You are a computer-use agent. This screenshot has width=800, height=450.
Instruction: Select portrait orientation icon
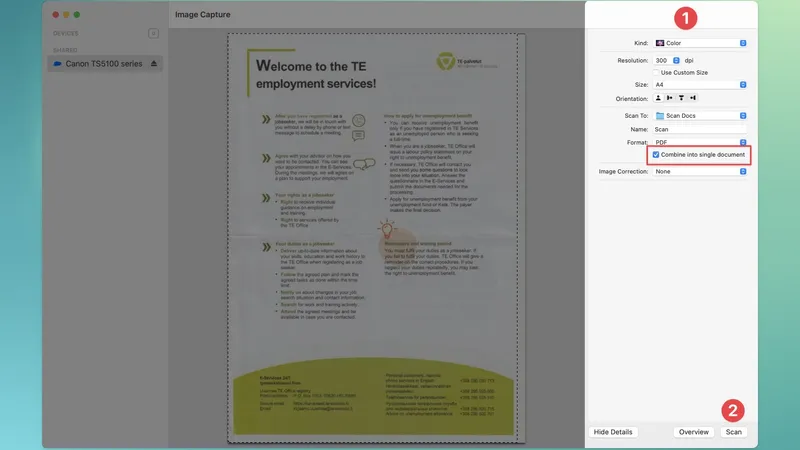tap(659, 98)
